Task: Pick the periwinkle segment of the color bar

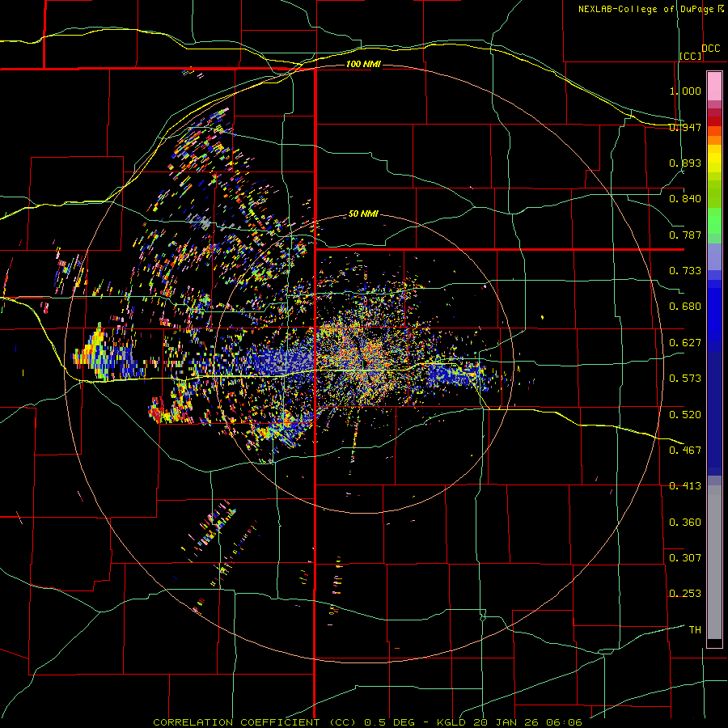Action: [714, 256]
